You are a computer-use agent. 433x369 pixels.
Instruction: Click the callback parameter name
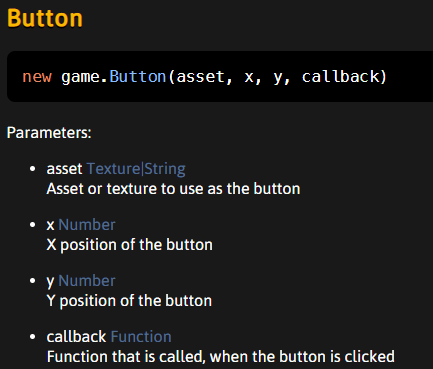pyautogui.click(x=76, y=337)
